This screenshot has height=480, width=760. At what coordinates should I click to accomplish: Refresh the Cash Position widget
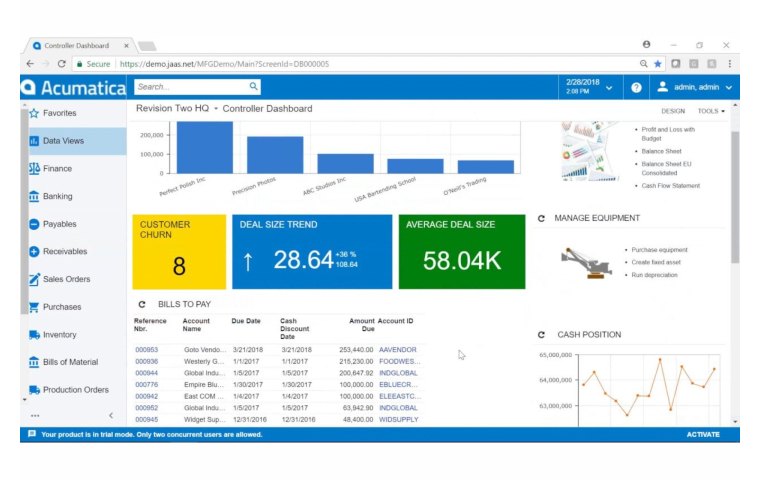click(541, 335)
